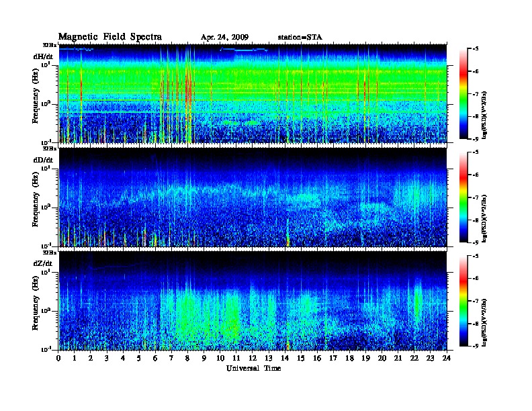
Task: Click the "21" hour tick label
Action: pos(398,359)
